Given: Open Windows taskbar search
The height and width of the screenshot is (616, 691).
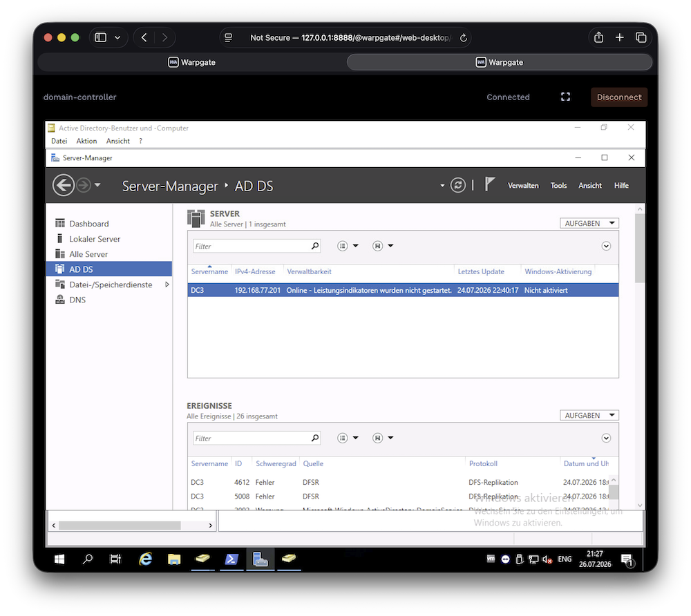Looking at the screenshot, I should pos(88,559).
